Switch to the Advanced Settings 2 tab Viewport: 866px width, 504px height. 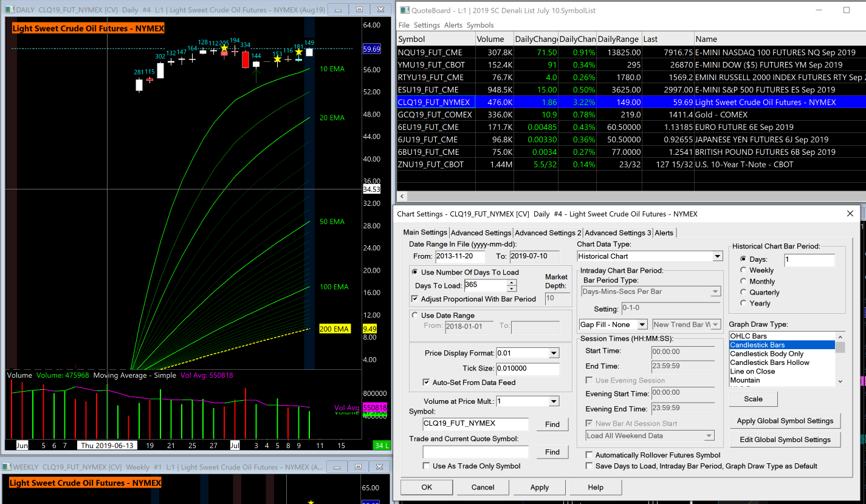tap(548, 233)
